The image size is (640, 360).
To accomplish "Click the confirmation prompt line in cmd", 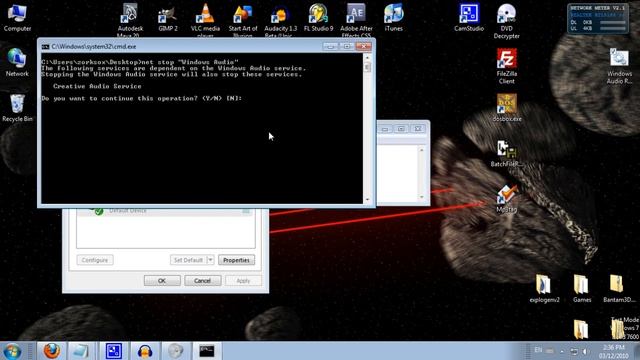I will click(x=142, y=98).
